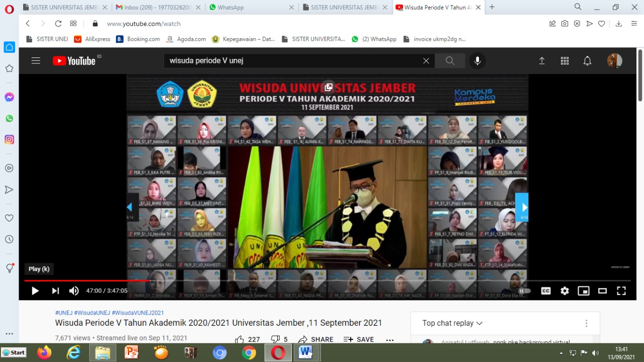Open a new browser tab

tap(492, 7)
